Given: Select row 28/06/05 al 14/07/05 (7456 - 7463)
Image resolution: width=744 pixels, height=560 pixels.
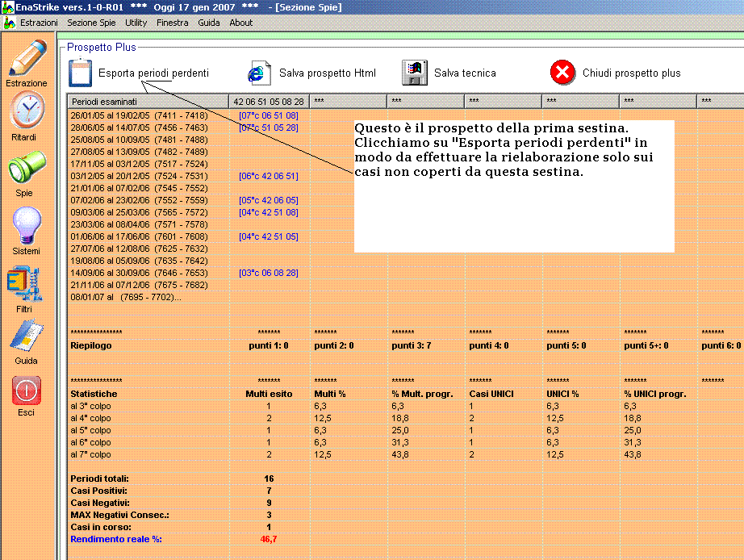Looking at the screenshot, I should tap(139, 127).
